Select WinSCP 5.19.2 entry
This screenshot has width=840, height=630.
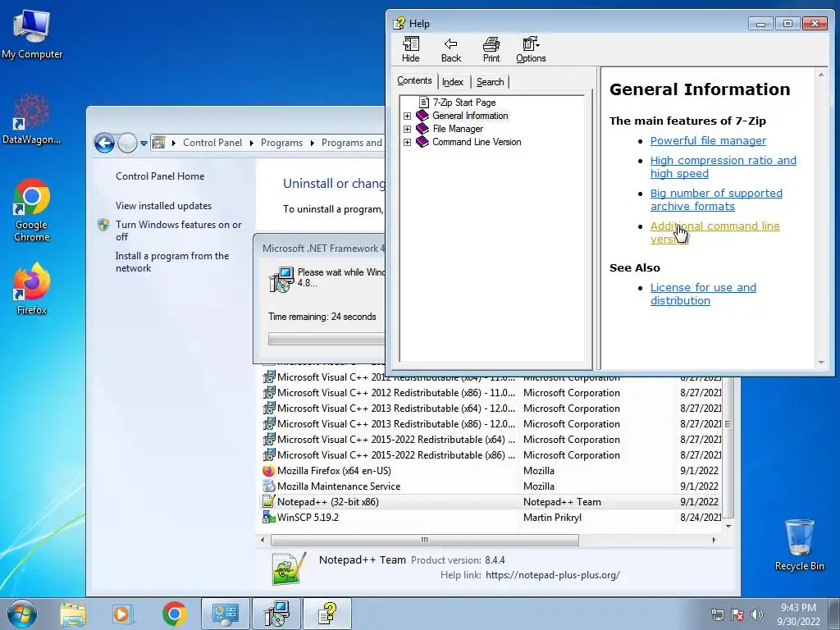(x=491, y=518)
